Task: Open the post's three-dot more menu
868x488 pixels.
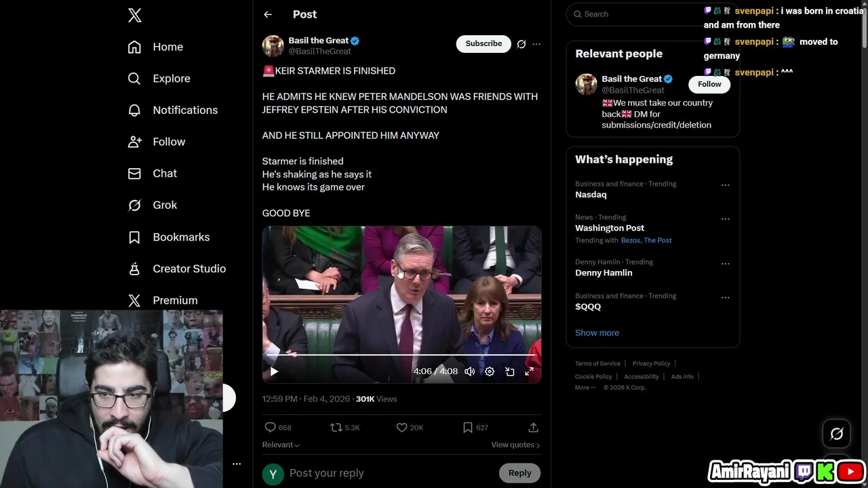Action: [536, 44]
